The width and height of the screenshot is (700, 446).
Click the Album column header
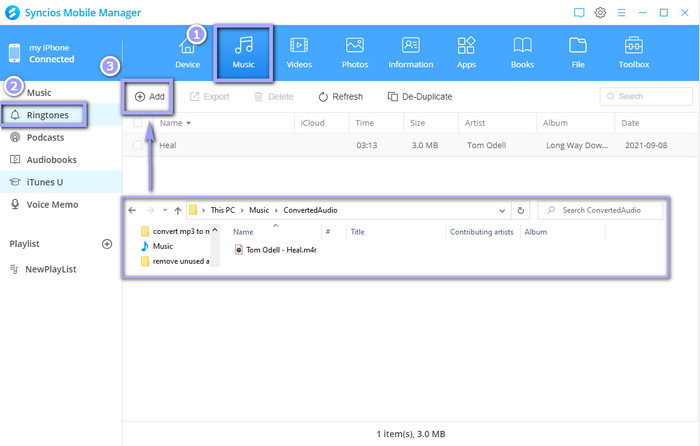pyautogui.click(x=555, y=123)
